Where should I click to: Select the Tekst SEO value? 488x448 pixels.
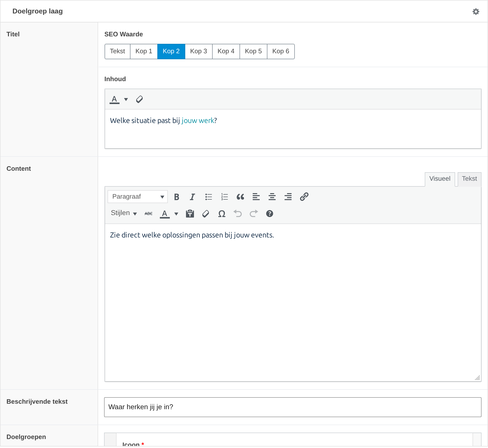(x=118, y=52)
